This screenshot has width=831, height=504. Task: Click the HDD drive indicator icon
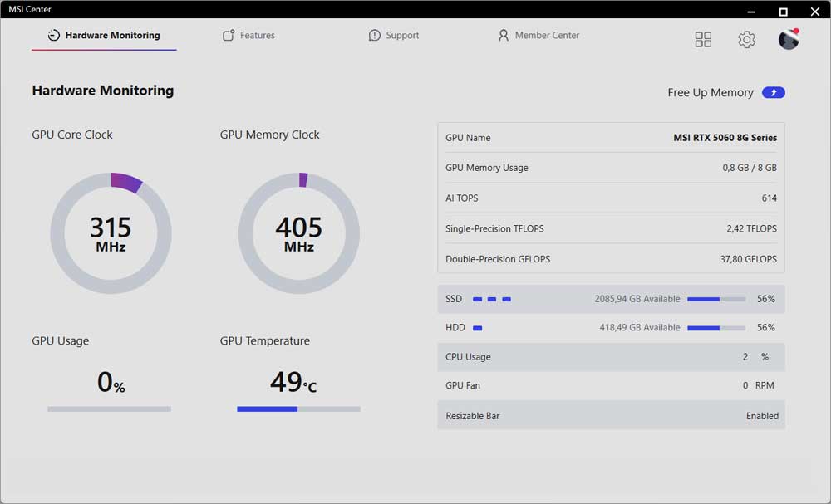click(x=475, y=327)
